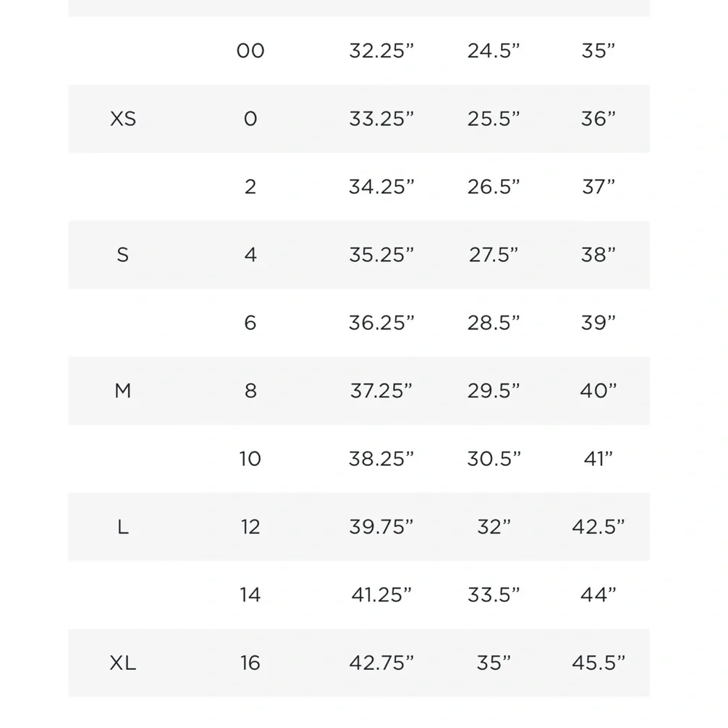
Task: Select the XS size label
Action: 123,119
